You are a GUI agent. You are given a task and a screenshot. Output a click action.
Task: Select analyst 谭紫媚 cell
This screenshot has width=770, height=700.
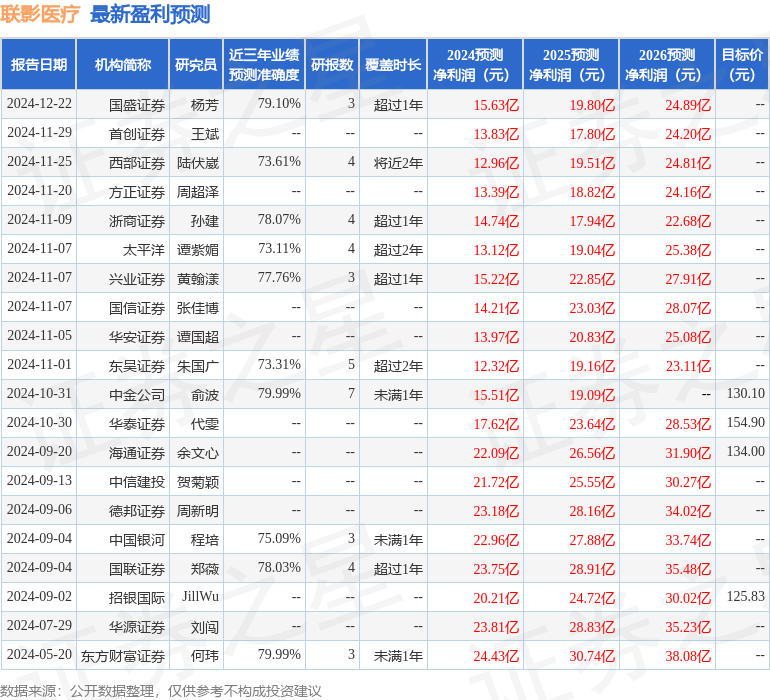point(198,250)
